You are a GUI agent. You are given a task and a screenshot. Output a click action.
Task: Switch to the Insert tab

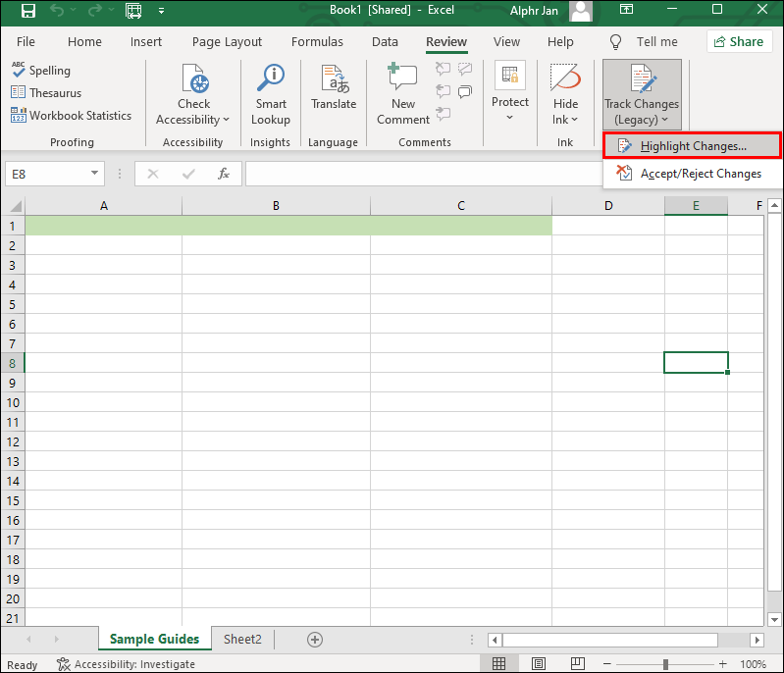click(146, 41)
